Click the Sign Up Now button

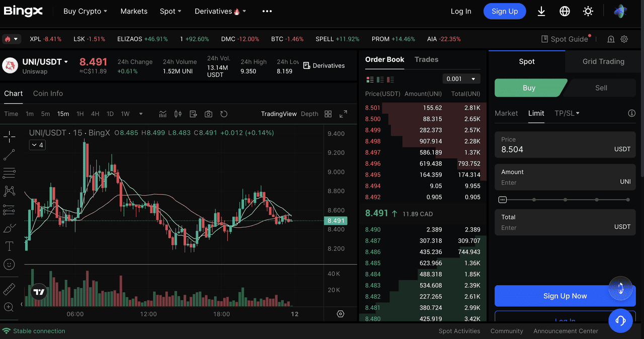[x=565, y=296]
